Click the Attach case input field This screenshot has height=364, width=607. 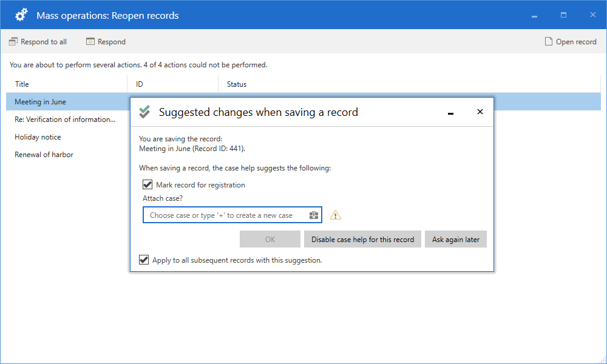[x=225, y=215]
